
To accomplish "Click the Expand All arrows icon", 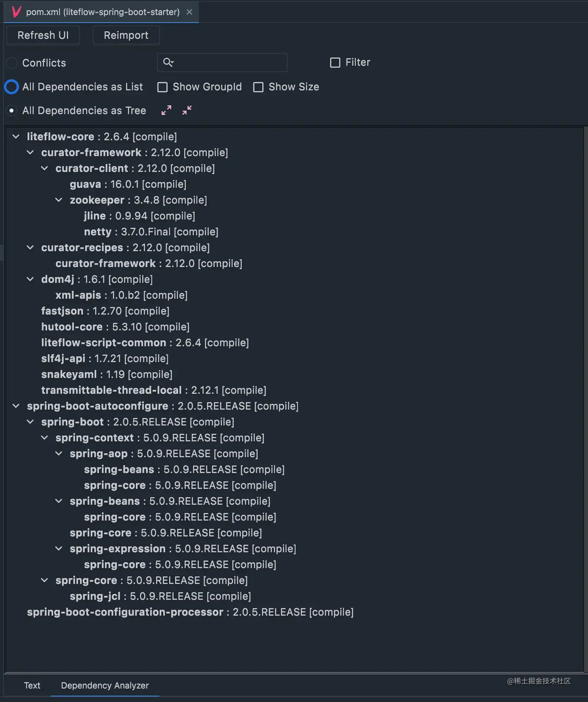I will tap(166, 110).
